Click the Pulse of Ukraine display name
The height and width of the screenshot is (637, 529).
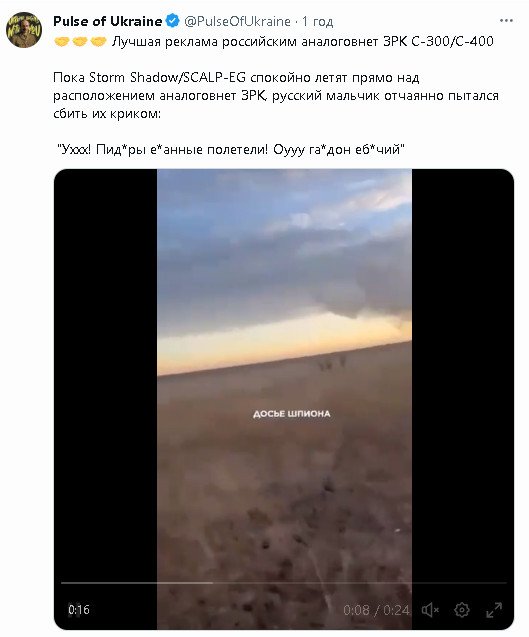point(108,21)
